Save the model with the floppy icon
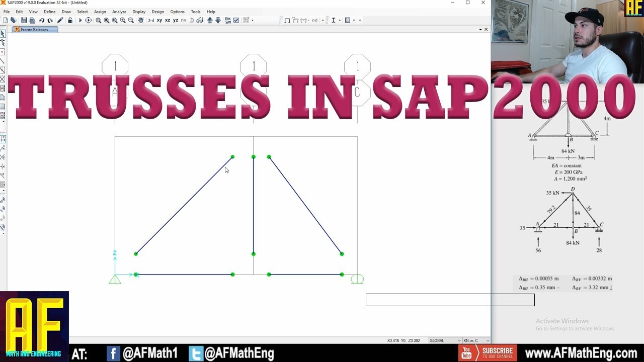Viewport: 644px width, 362px height. [24, 20]
